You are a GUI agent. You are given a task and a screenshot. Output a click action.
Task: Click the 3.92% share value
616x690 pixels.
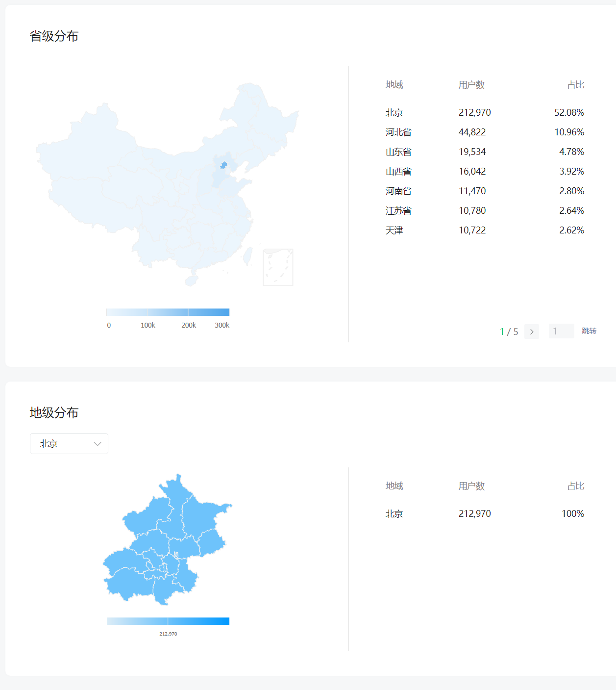pyautogui.click(x=571, y=171)
